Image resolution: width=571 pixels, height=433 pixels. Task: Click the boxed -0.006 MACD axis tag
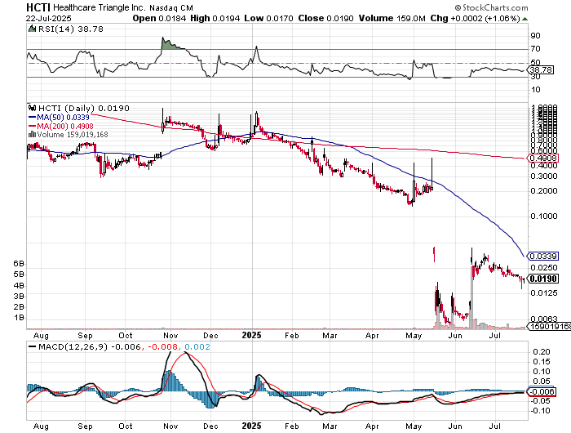[542, 392]
